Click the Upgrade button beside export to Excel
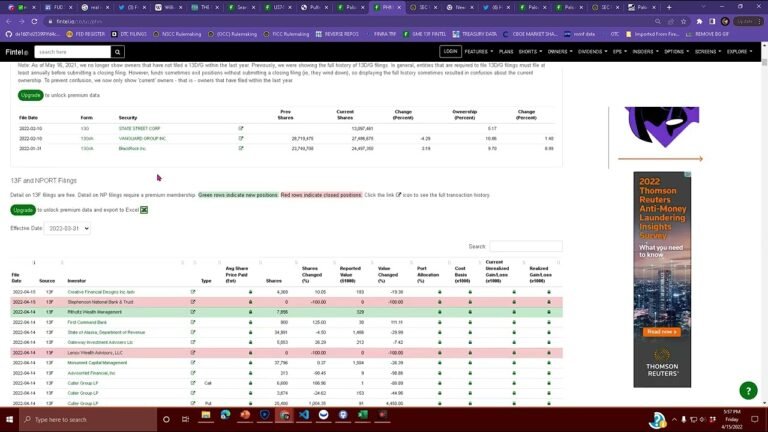The image size is (768, 432). [x=23, y=210]
